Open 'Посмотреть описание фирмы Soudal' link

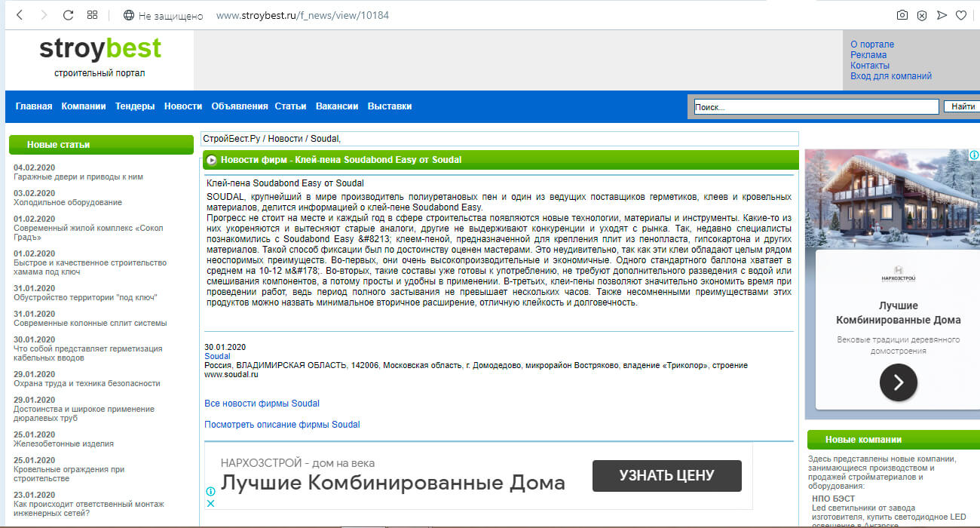pos(282,425)
